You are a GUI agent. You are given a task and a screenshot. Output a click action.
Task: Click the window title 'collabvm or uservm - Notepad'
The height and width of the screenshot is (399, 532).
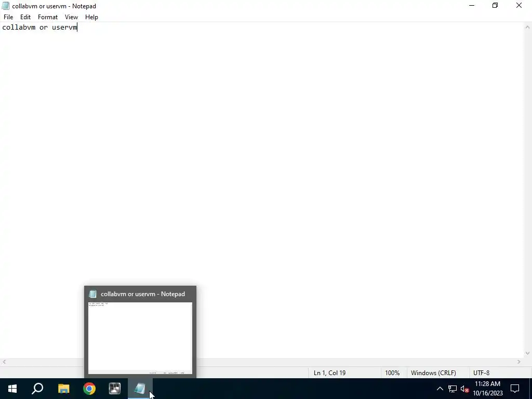tap(54, 6)
